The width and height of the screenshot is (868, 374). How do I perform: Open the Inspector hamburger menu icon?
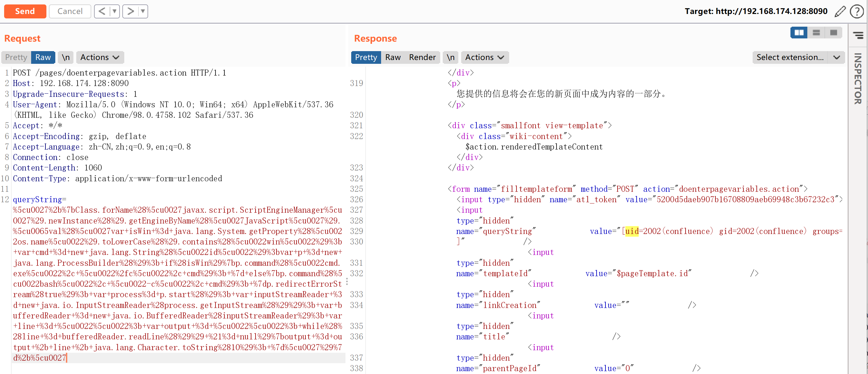click(x=858, y=35)
